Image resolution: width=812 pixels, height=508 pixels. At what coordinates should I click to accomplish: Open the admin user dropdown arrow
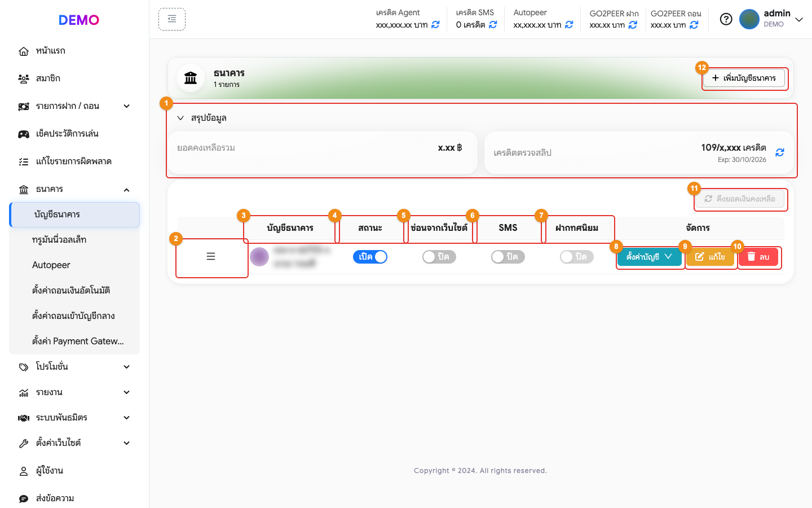[799, 20]
